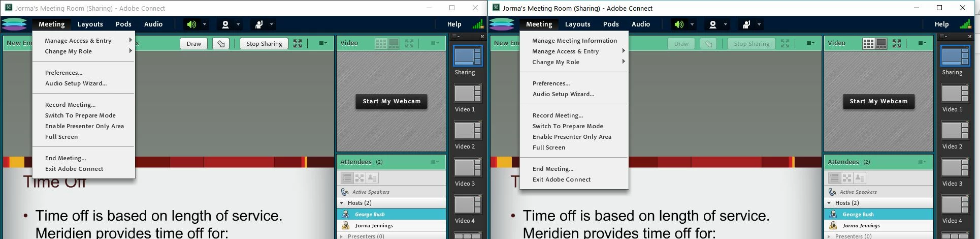
Task: Click full screen icon in right window Share pod
Action: tap(785, 44)
